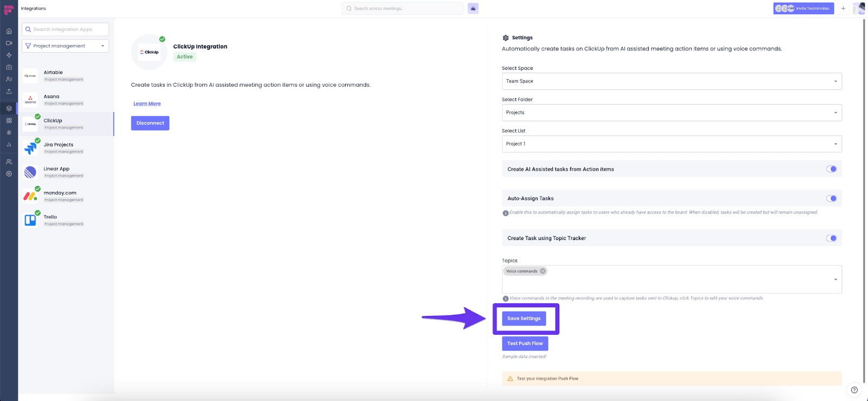Click the Active status badge
The width and height of the screenshot is (868, 401).
pyautogui.click(x=185, y=56)
